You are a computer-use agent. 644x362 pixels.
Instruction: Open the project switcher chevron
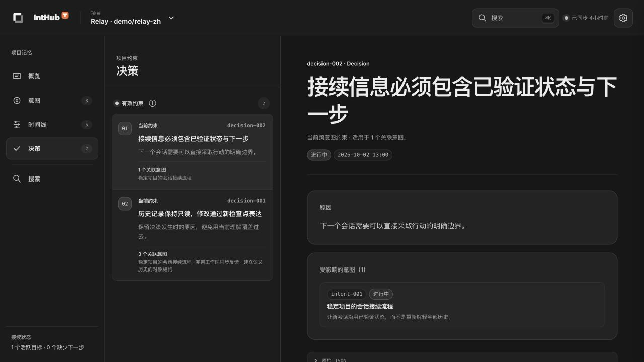[171, 18]
